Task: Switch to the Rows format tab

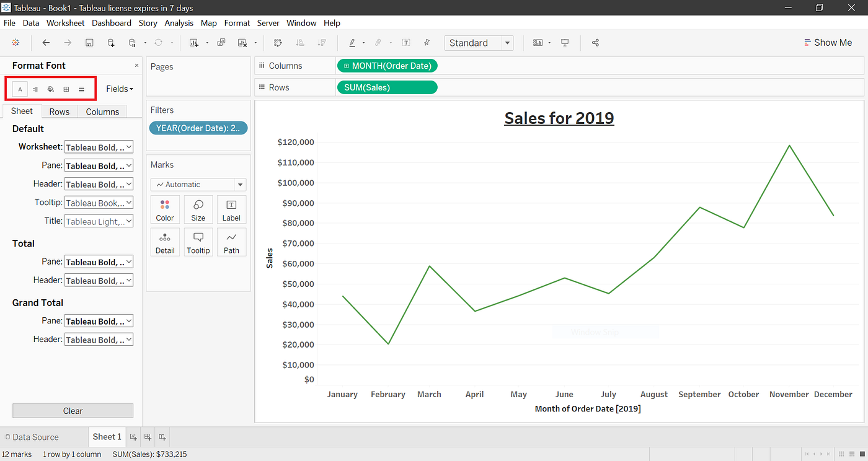Action: [60, 112]
